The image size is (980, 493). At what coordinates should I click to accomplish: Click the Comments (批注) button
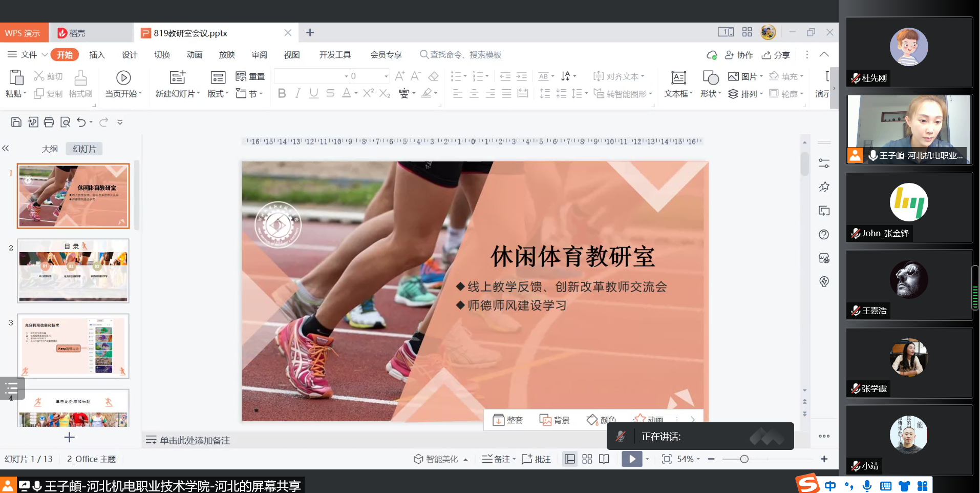(x=536, y=459)
